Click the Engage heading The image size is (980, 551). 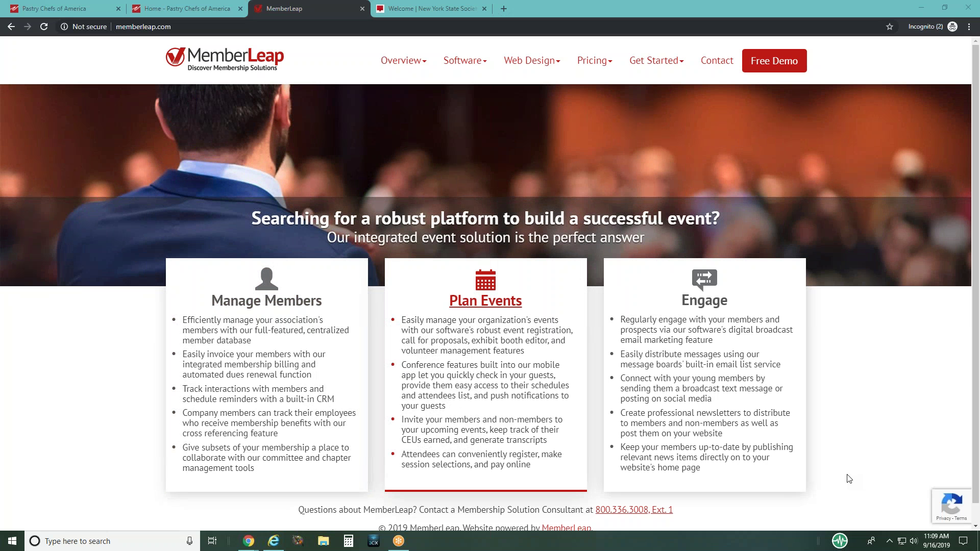(704, 300)
